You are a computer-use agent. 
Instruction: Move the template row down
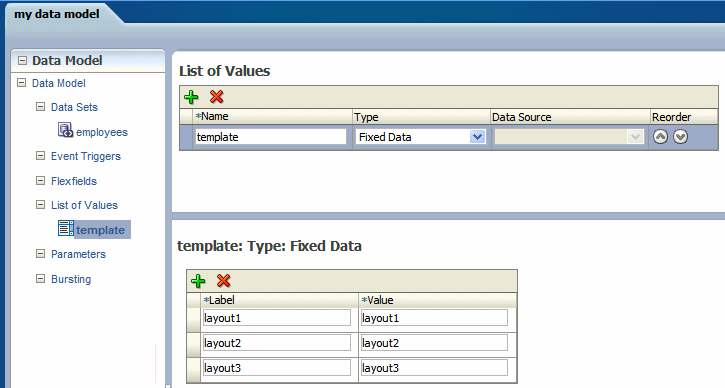coord(680,136)
